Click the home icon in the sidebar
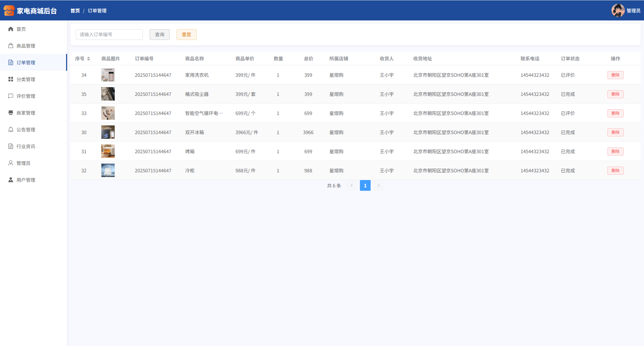 tap(11, 29)
